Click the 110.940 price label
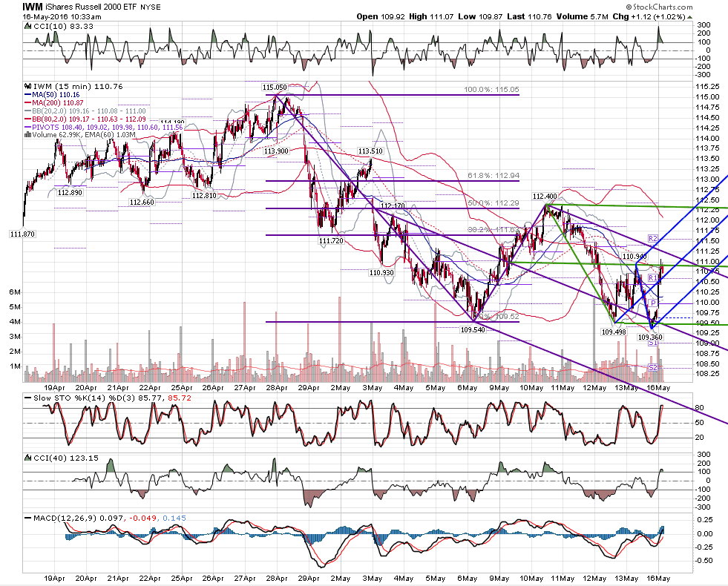 [634, 256]
